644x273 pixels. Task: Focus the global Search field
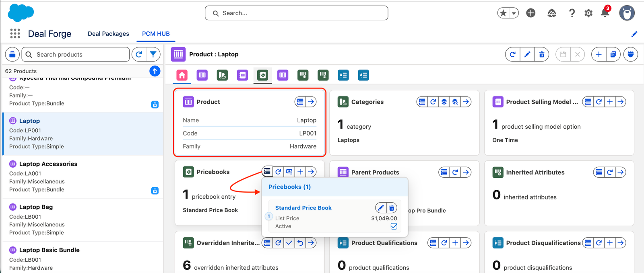click(296, 13)
